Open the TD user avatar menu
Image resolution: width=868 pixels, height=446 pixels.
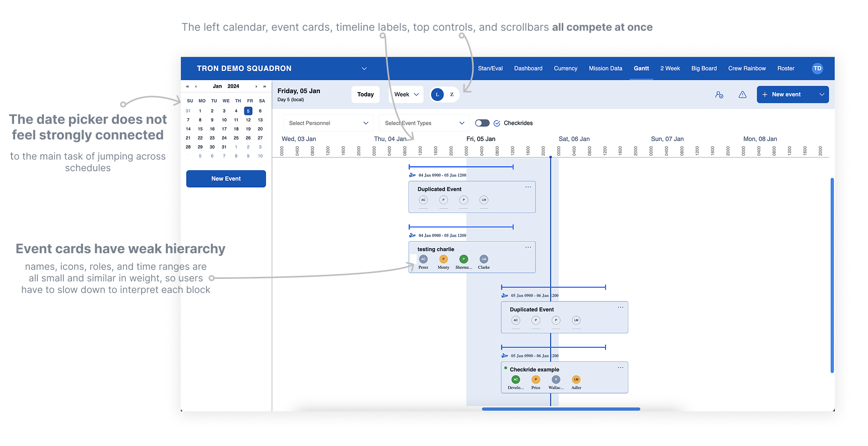click(817, 68)
